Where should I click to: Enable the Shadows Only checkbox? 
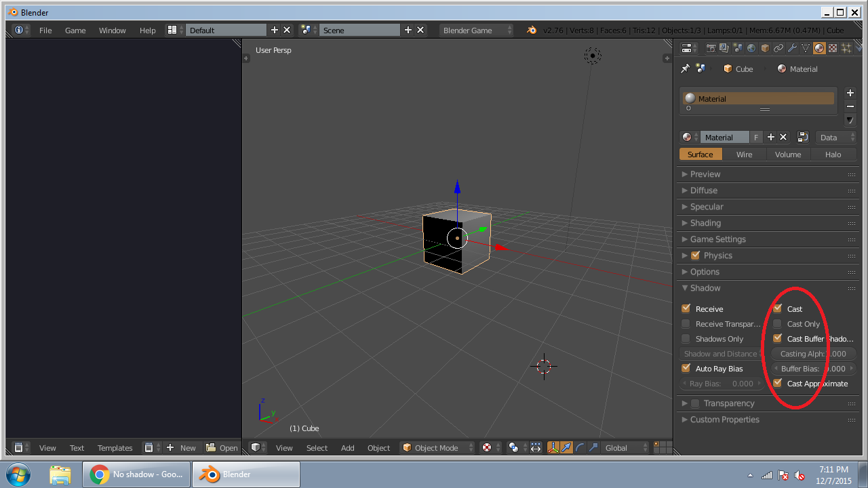click(686, 338)
